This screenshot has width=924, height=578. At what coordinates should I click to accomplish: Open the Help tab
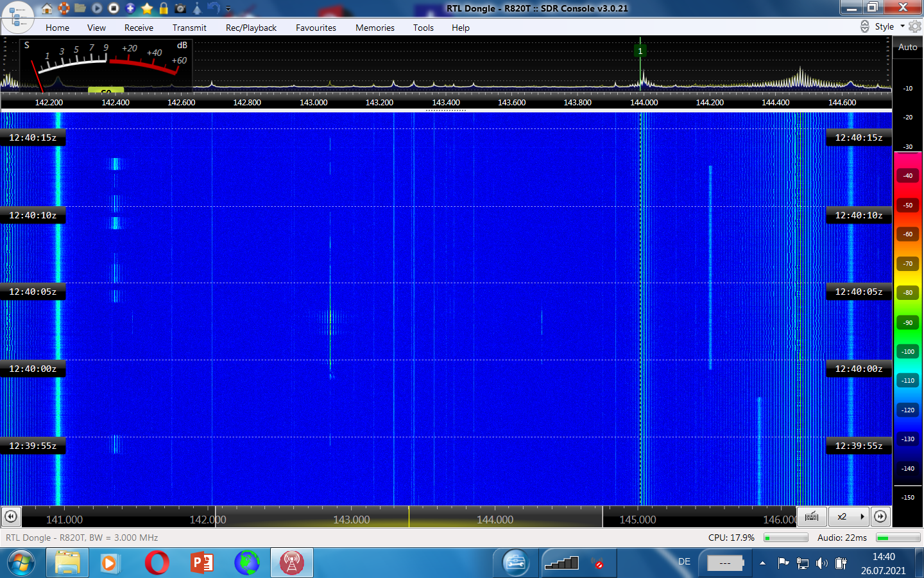pos(461,28)
